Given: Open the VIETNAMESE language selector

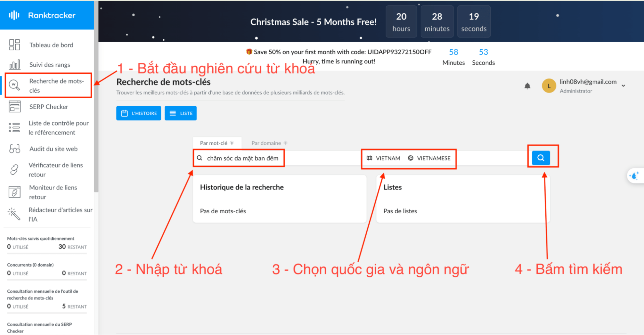Looking at the screenshot, I should (429, 158).
